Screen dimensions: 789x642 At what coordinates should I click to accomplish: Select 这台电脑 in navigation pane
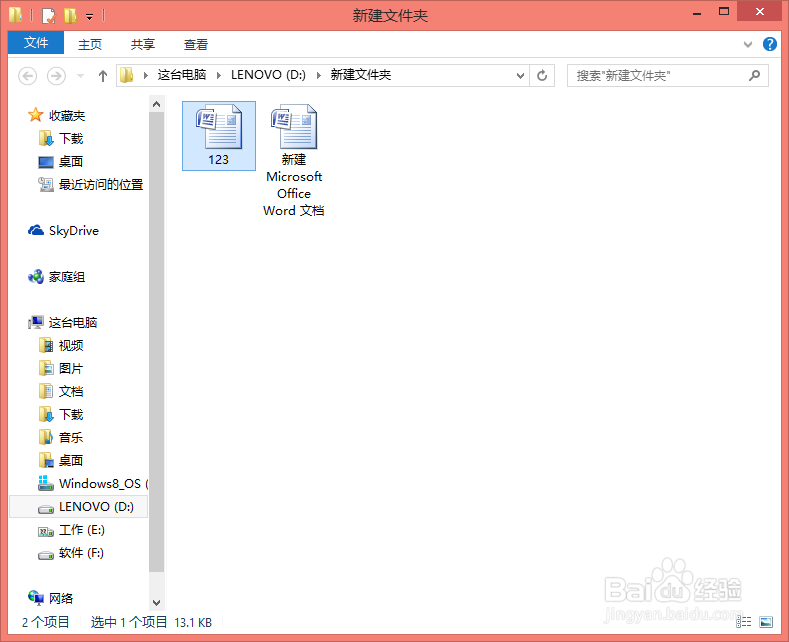[62, 323]
